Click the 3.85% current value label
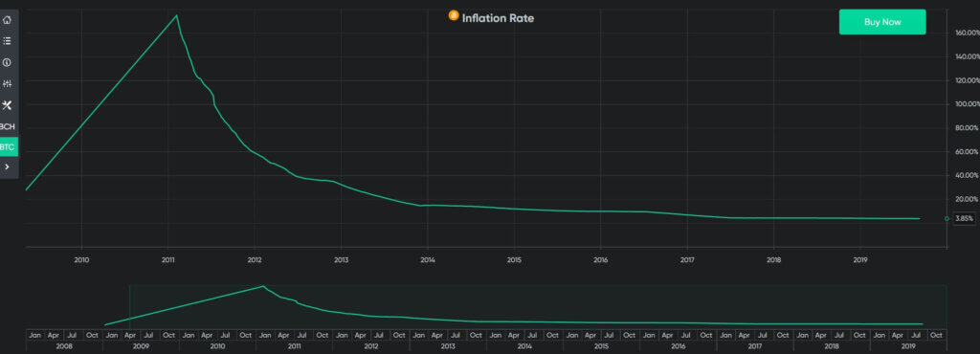This screenshot has width=980, height=354. tap(965, 218)
